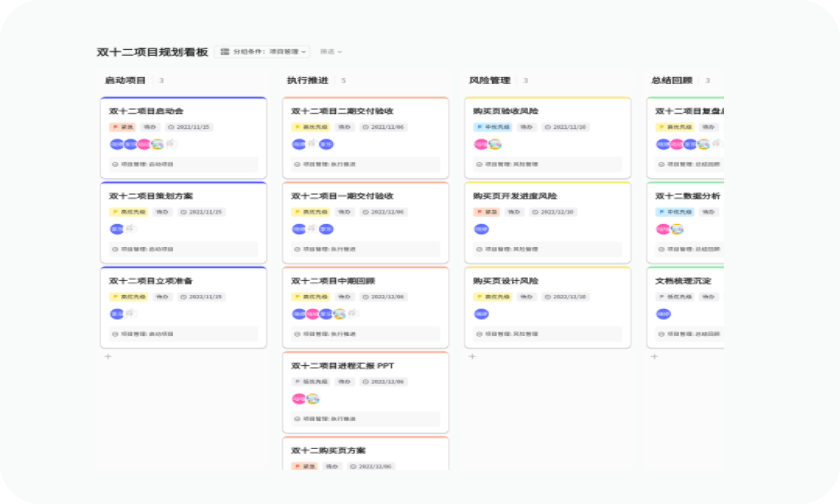This screenshot has width=840, height=504.
Task: Open the 双十二项目启动会 card
Action: click(x=183, y=138)
